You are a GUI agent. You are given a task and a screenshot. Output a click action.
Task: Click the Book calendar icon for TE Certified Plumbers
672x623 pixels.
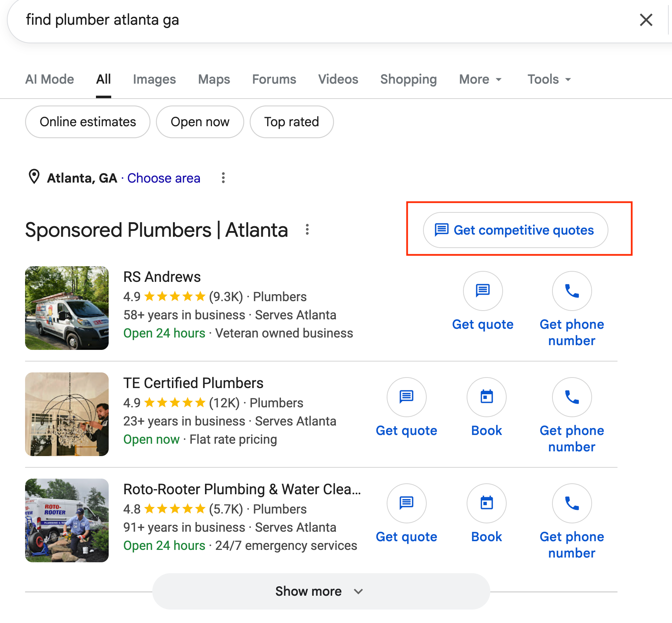[486, 397]
